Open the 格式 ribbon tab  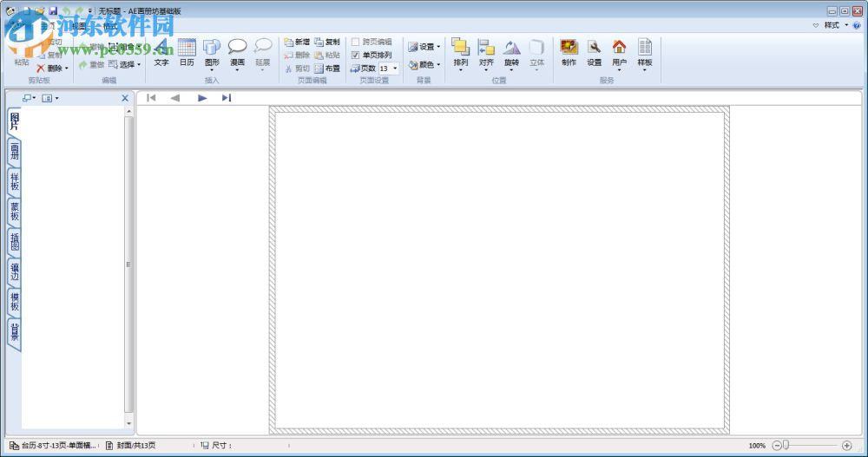110,26
